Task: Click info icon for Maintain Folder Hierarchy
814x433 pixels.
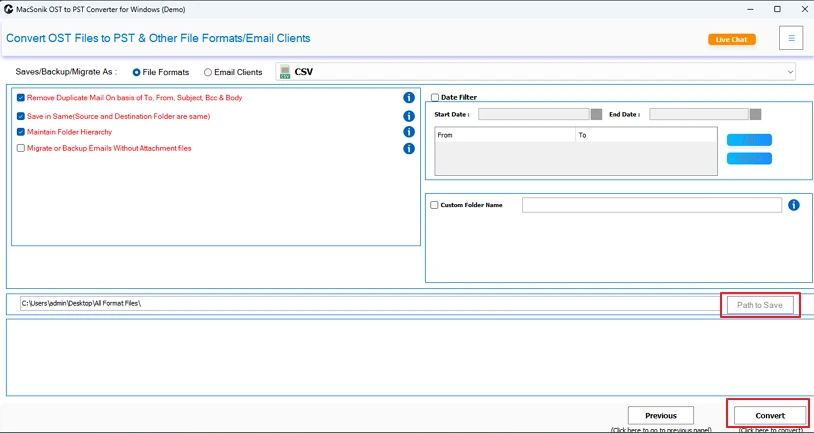Action: pos(408,132)
